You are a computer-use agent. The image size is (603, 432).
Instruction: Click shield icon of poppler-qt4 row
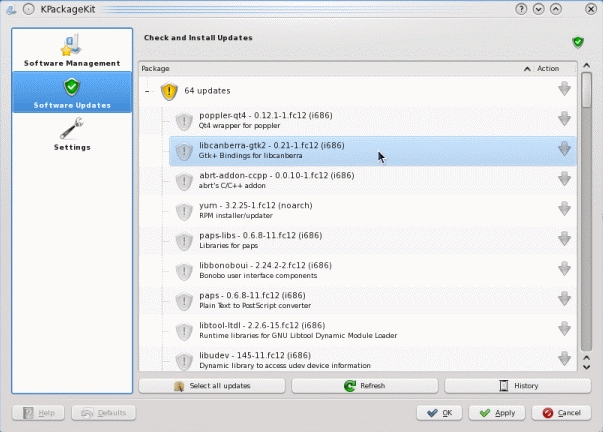(184, 122)
